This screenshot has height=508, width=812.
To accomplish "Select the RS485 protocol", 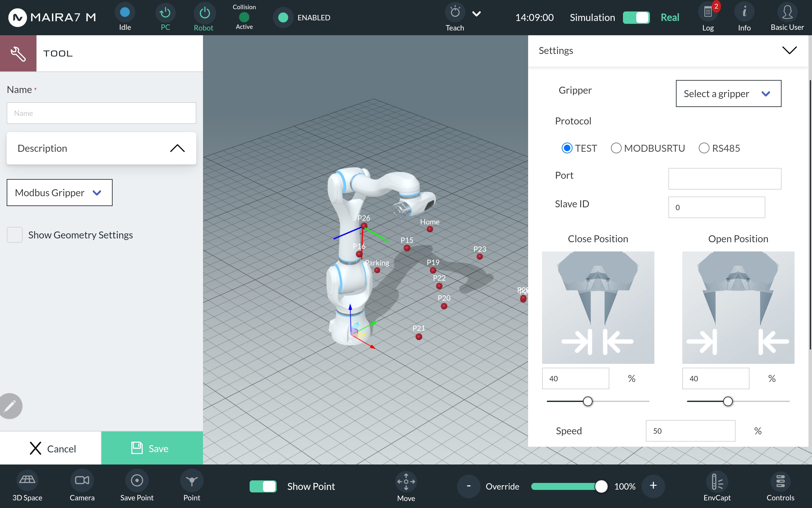I will [704, 148].
